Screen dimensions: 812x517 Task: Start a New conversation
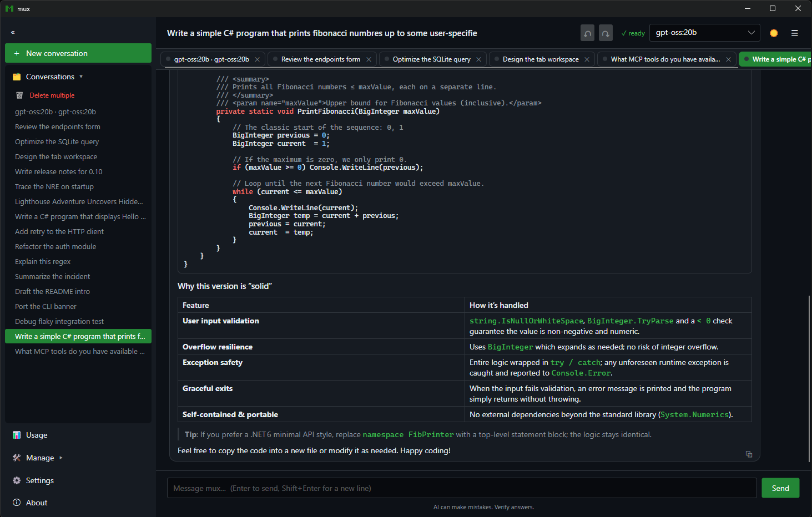pos(78,53)
